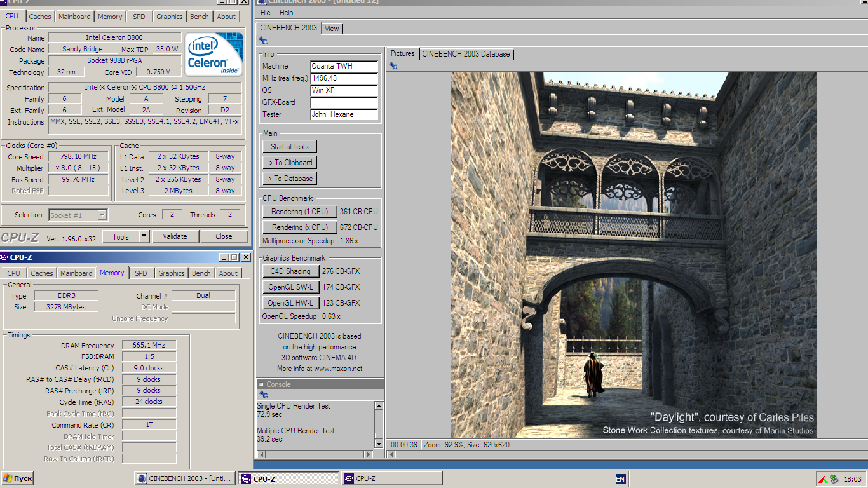Switch to SPD tab in upper CPU-Z
The image size is (868, 488).
[139, 17]
